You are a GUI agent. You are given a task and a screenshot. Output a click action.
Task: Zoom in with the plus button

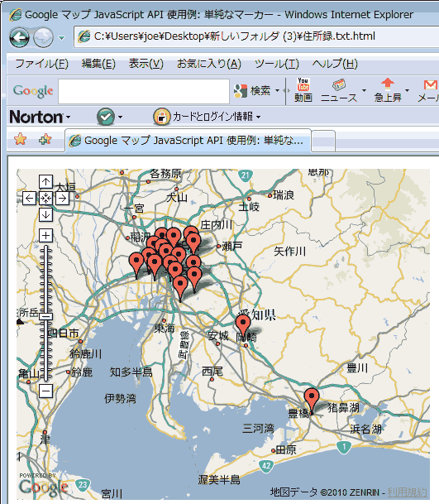[x=45, y=236]
